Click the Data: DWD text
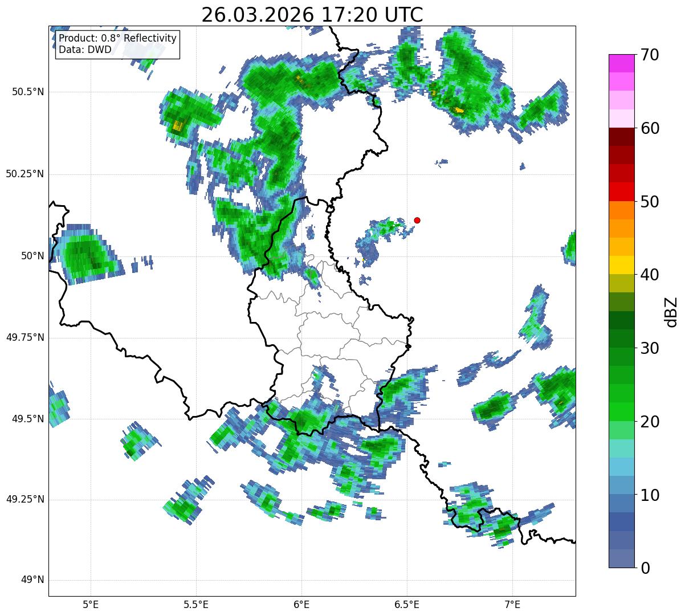 85,50
